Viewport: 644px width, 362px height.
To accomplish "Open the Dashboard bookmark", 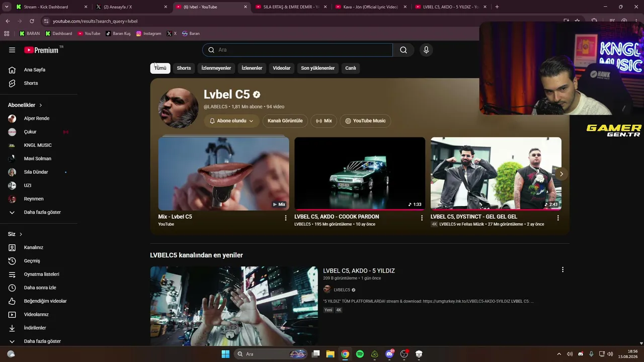I will [59, 34].
